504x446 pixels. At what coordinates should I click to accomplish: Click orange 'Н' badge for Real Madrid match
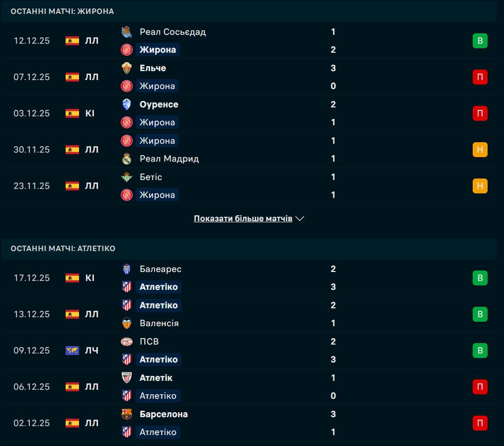(x=480, y=150)
